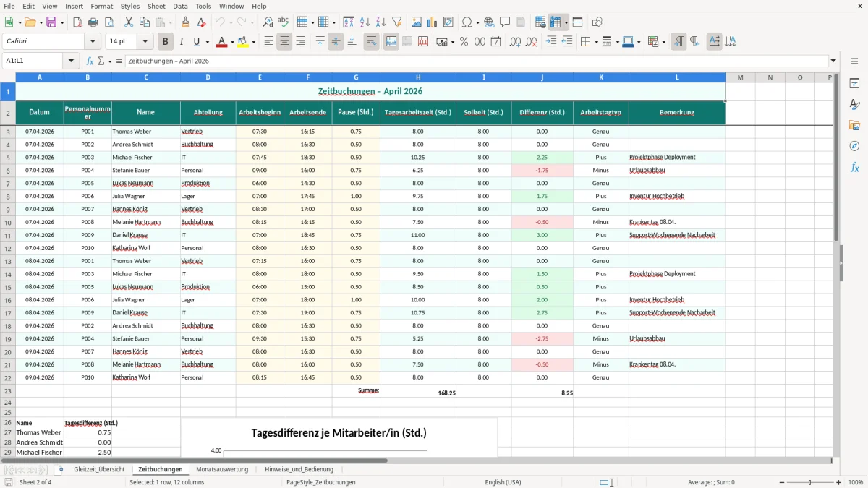868x488 pixels.
Task: Open the Format menu
Action: pyautogui.click(x=101, y=6)
